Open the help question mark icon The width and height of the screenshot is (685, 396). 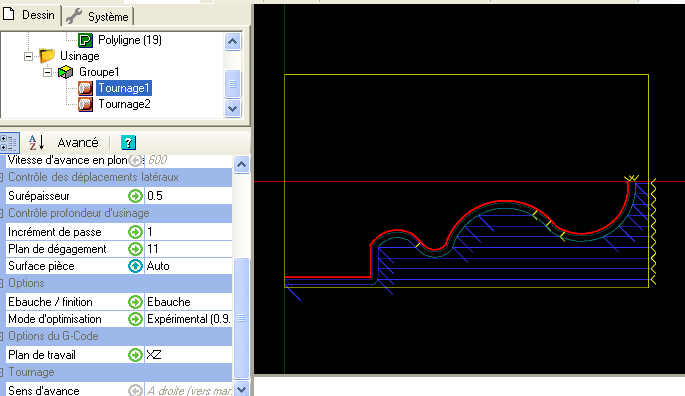coord(128,142)
